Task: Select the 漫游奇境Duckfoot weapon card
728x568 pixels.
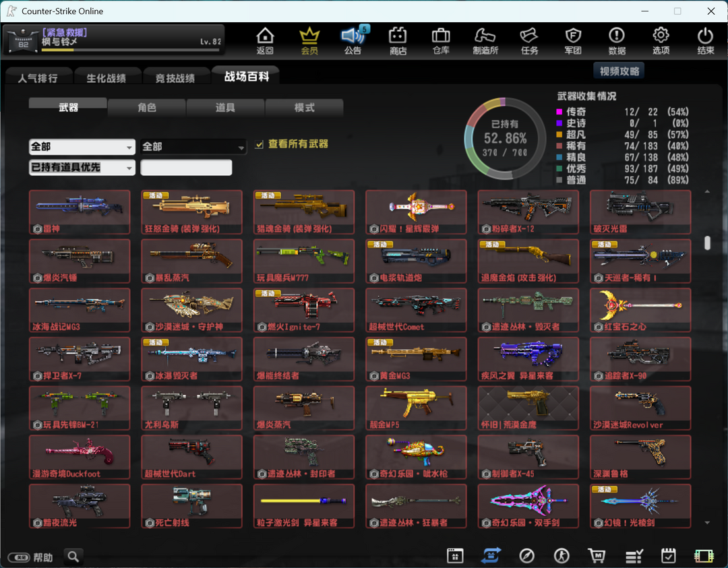Action: pyautogui.click(x=80, y=457)
